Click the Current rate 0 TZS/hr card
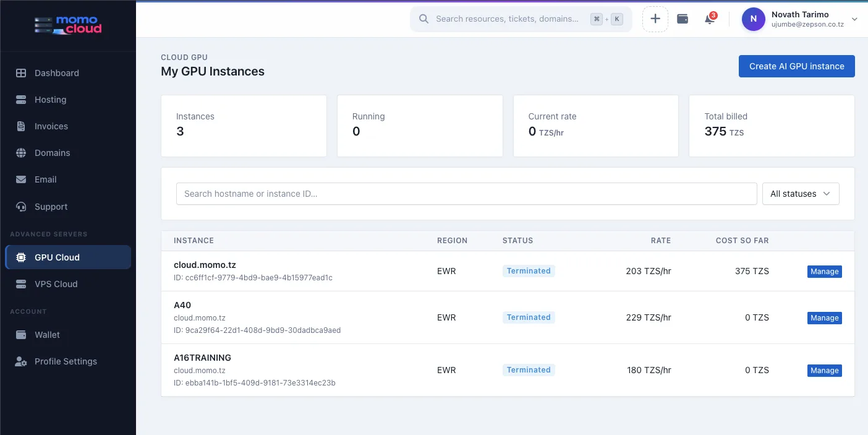The image size is (868, 435). tap(596, 126)
